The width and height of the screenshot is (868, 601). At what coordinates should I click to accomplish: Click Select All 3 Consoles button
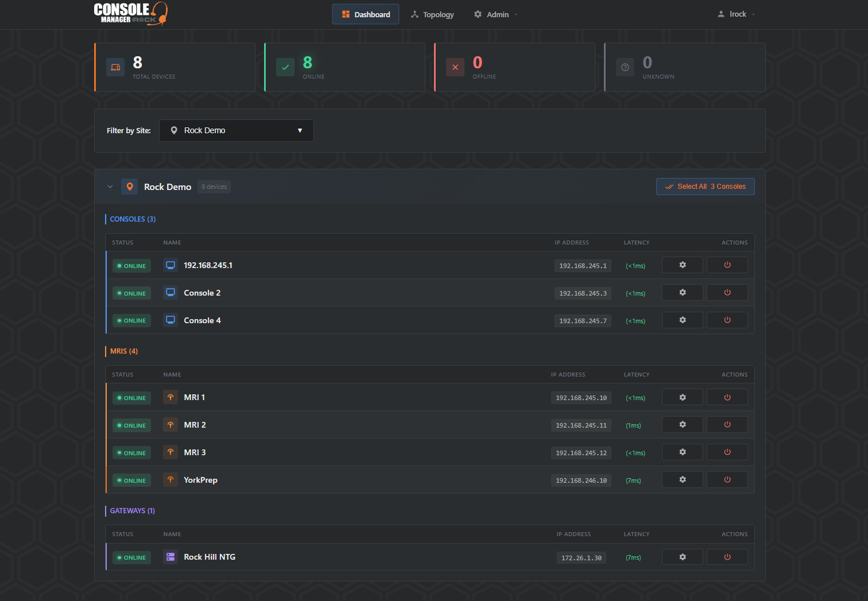coord(705,186)
